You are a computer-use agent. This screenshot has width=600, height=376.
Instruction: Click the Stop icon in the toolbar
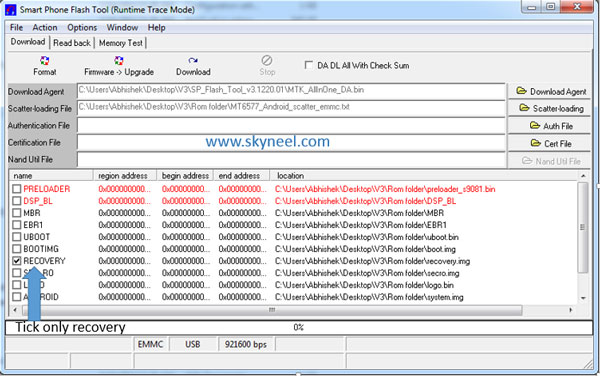267,60
